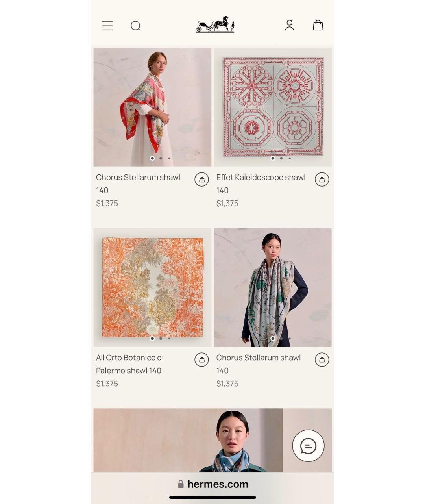The width and height of the screenshot is (425, 504).
Task: Click the Hermès carriage logo
Action: pyautogui.click(x=215, y=24)
